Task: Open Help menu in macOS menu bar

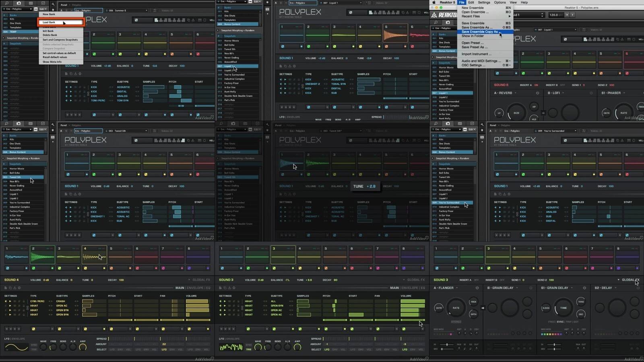Action: point(524,2)
